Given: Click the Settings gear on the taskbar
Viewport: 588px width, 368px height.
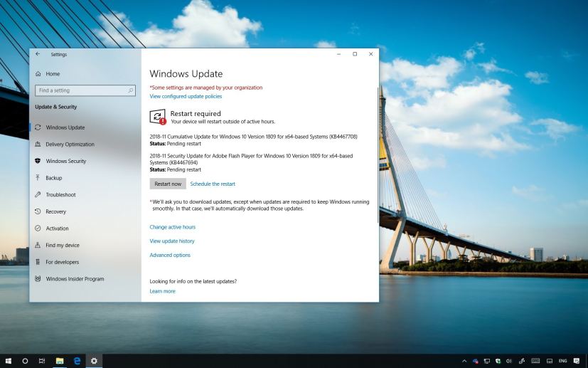Looking at the screenshot, I should click(94, 361).
